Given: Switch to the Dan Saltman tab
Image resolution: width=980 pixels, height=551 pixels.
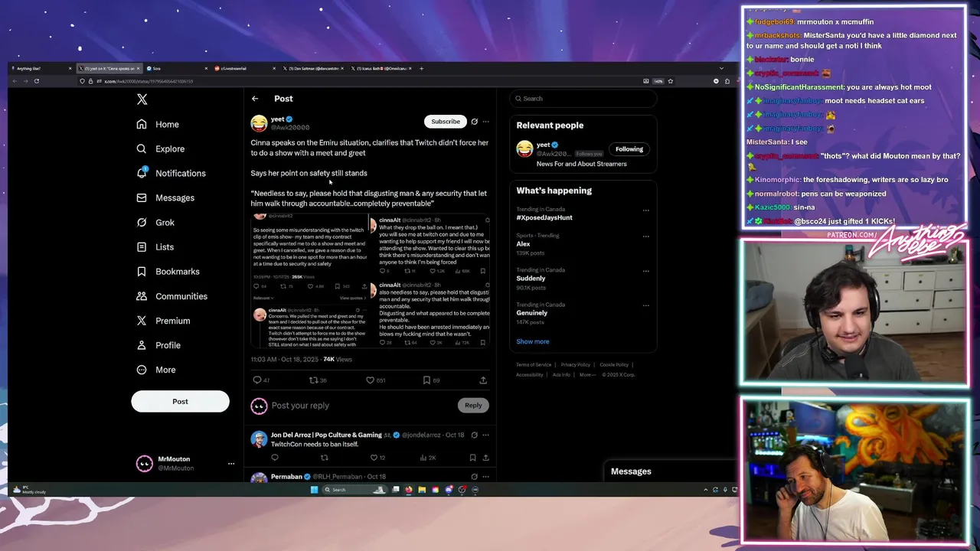Looking at the screenshot, I should pyautogui.click(x=312, y=68).
